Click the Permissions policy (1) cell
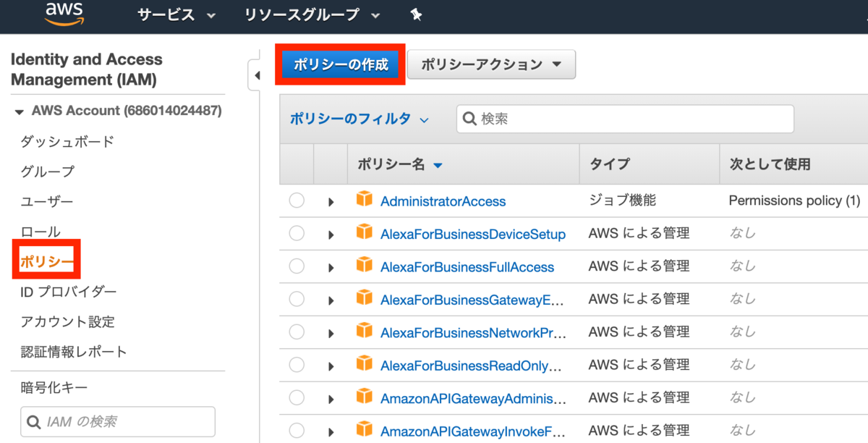 click(794, 201)
